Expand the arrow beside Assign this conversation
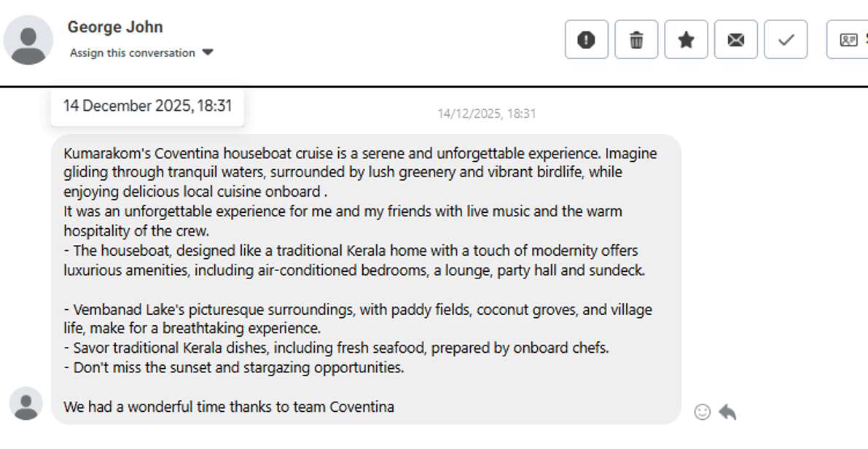Viewport: 868px width, 449px height. [208, 52]
